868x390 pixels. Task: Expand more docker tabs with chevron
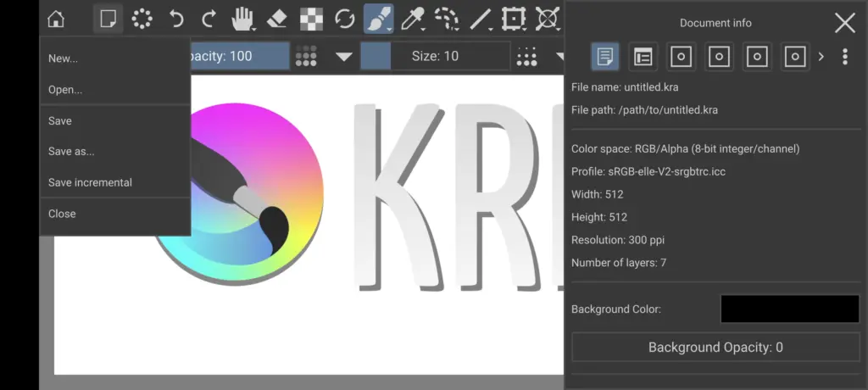point(821,57)
